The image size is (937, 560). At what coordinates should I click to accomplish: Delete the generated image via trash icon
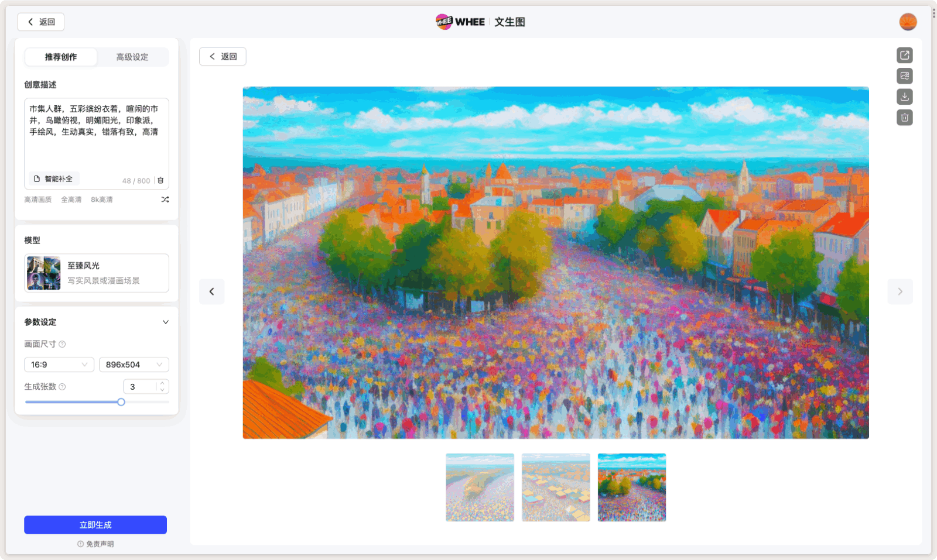pyautogui.click(x=904, y=118)
